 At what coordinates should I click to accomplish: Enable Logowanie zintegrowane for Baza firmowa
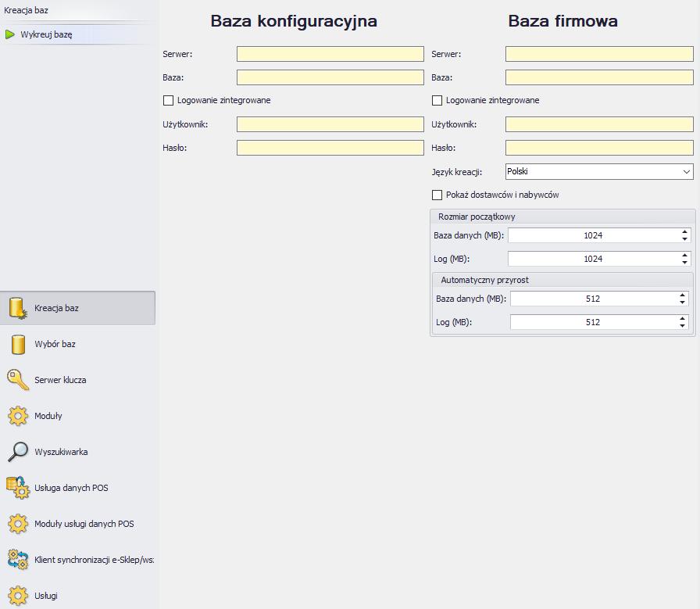pyautogui.click(x=437, y=101)
